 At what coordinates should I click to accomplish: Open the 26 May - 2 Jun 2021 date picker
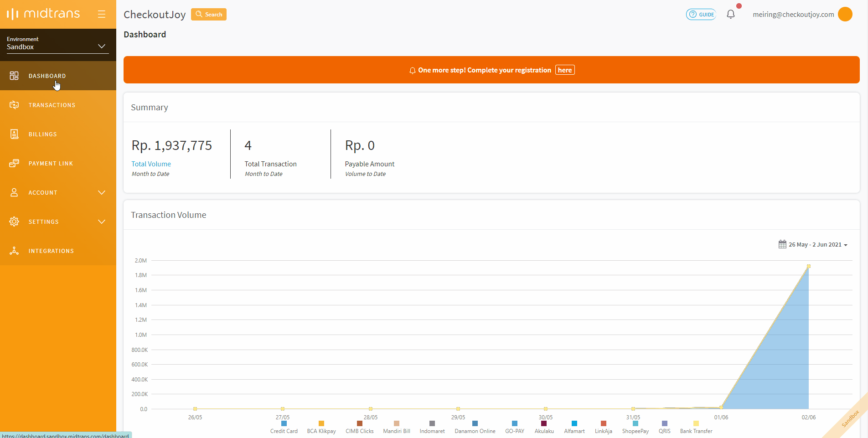coord(813,245)
